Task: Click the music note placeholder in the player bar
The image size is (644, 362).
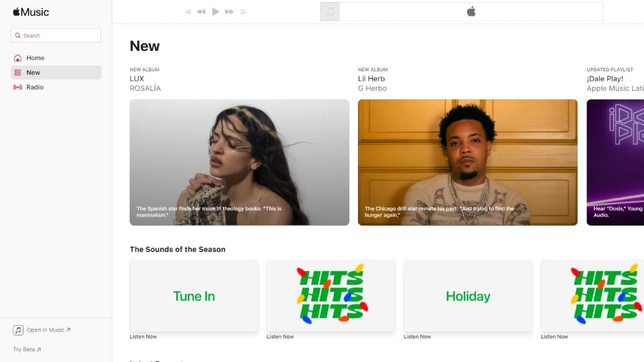Action: tap(330, 11)
